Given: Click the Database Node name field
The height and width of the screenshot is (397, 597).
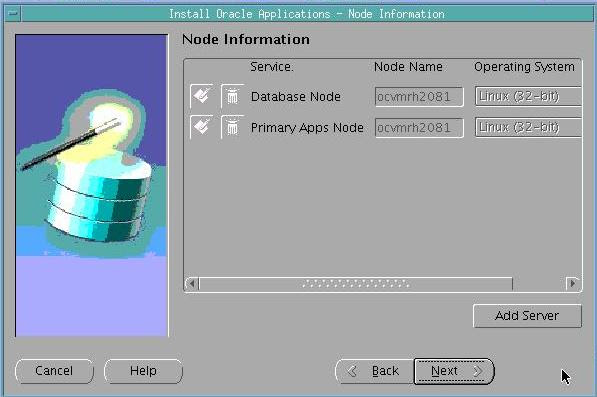Looking at the screenshot, I should coord(419,97).
